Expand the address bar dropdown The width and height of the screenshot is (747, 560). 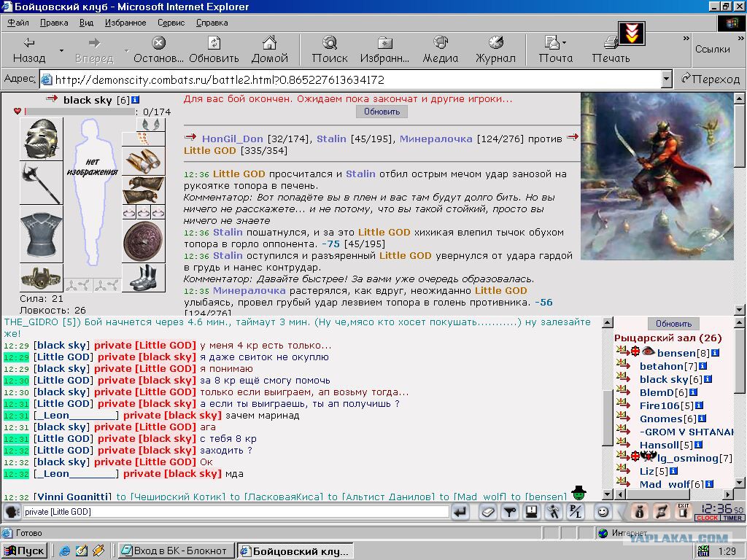click(667, 79)
